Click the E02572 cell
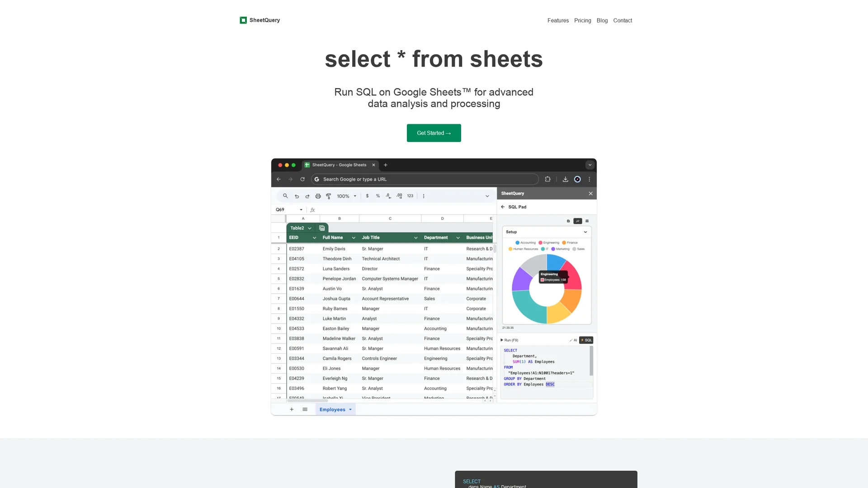The height and width of the screenshot is (488, 868). click(303, 269)
